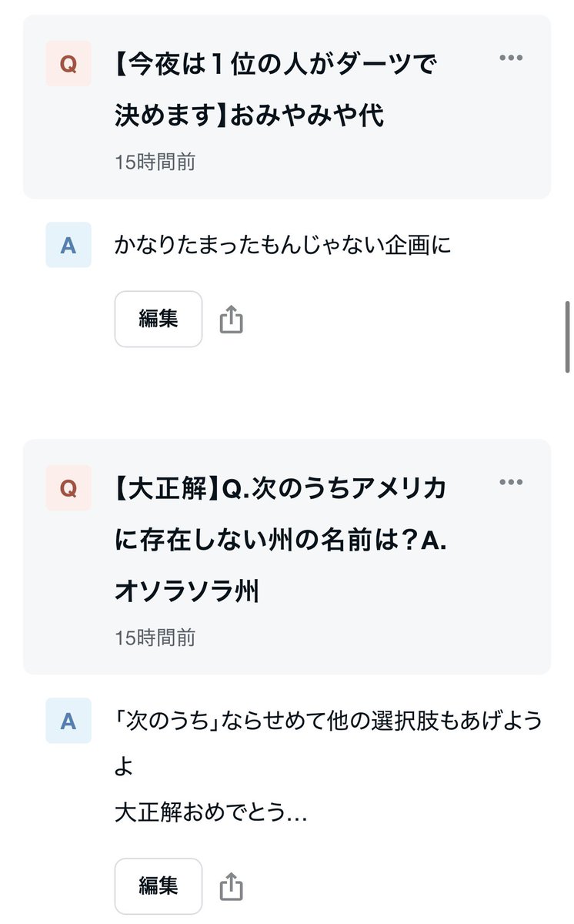The height and width of the screenshot is (924, 574).
Task: Click the 15時間前 timestamp under オソラソラ州
Action: pyautogui.click(x=155, y=638)
